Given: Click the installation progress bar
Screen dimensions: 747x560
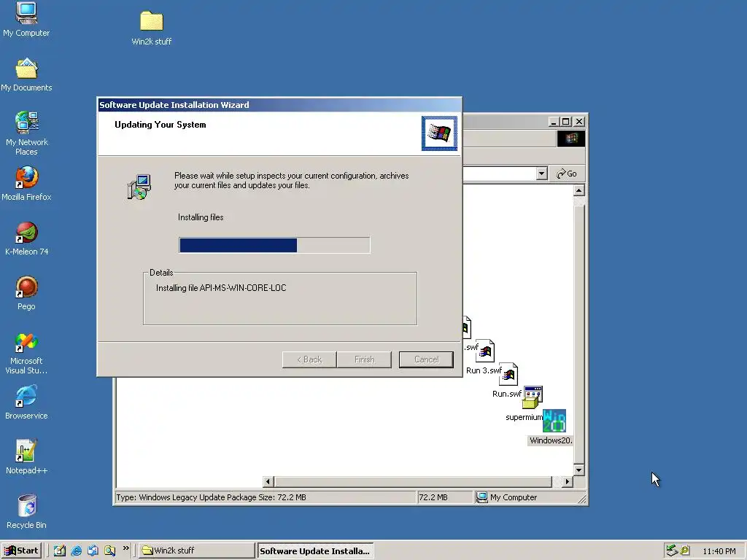Looking at the screenshot, I should click(274, 245).
